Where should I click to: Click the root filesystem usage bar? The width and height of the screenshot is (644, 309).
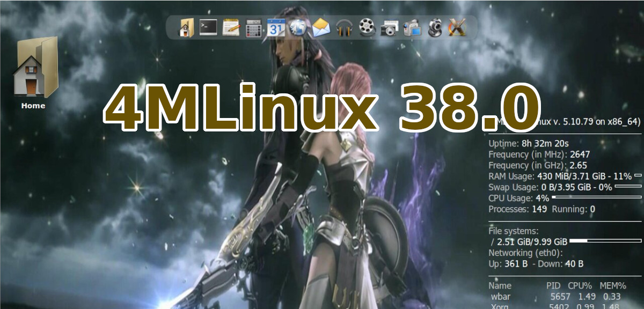[605, 241]
